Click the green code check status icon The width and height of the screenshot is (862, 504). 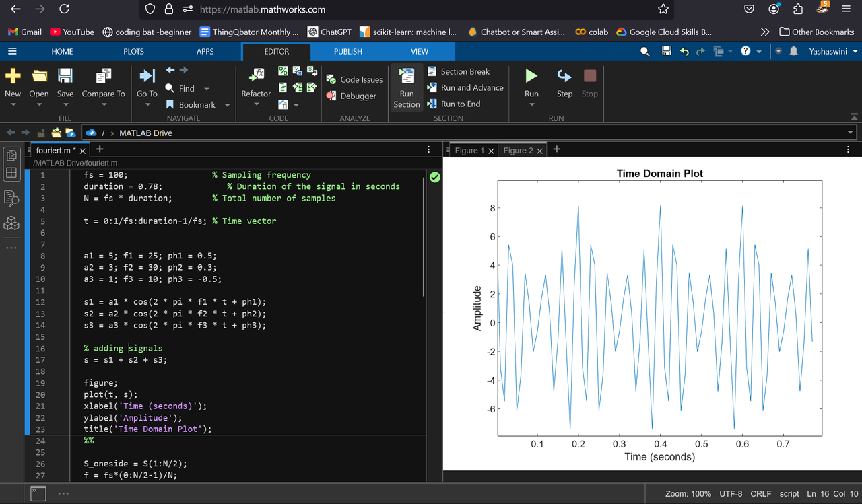pyautogui.click(x=435, y=177)
